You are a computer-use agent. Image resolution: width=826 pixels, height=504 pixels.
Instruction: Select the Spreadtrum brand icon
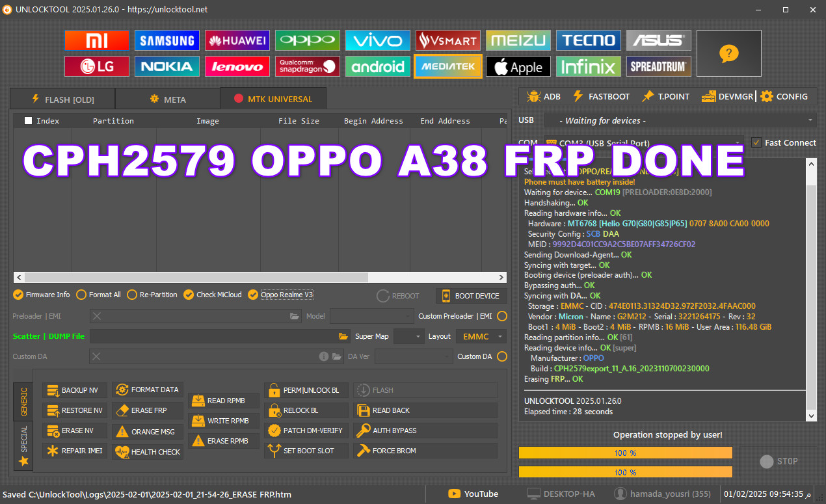(659, 66)
